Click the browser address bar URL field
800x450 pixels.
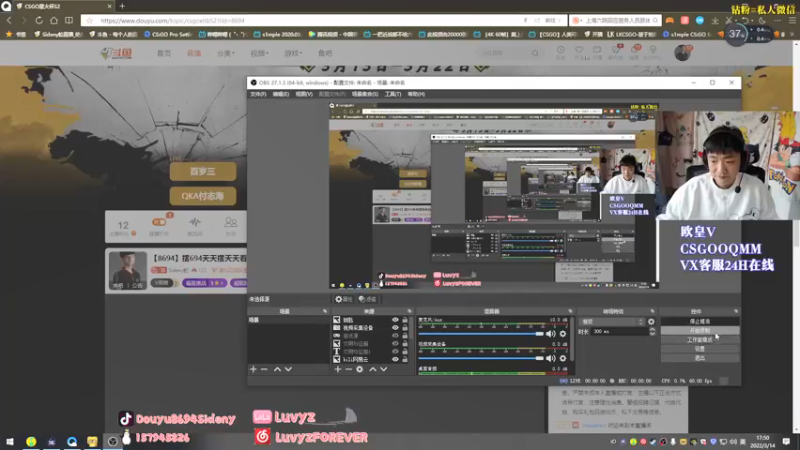coord(306,20)
